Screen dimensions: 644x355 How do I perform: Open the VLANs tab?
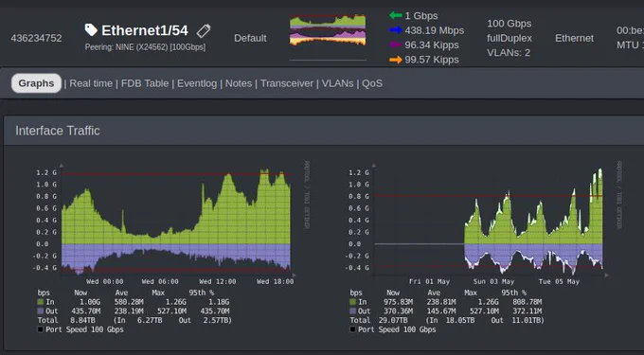[337, 83]
